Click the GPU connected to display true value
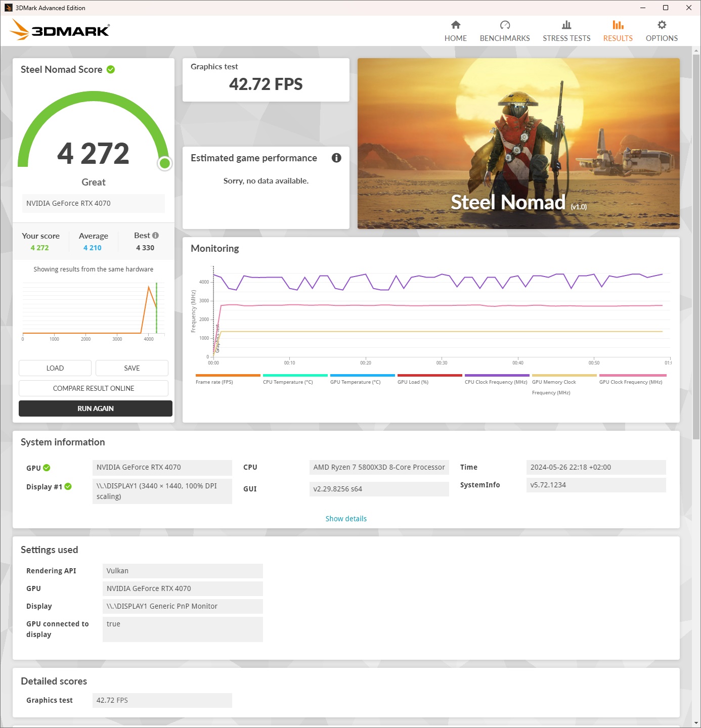Image resolution: width=701 pixels, height=728 pixels. (x=183, y=629)
